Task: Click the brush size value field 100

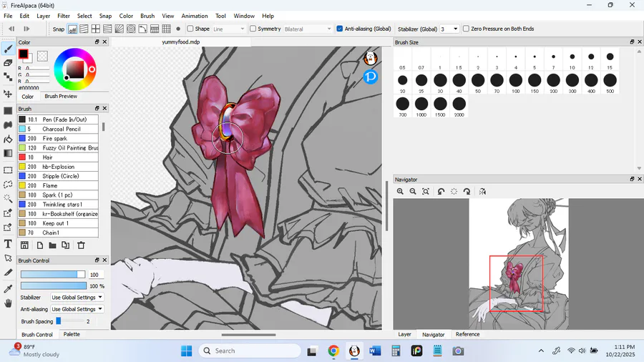Action: tap(96, 275)
